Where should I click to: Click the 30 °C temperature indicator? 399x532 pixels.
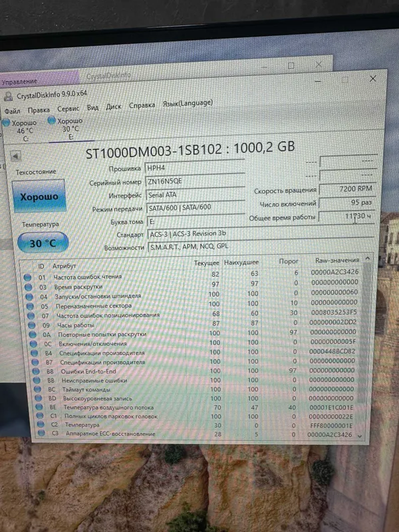coord(43,243)
